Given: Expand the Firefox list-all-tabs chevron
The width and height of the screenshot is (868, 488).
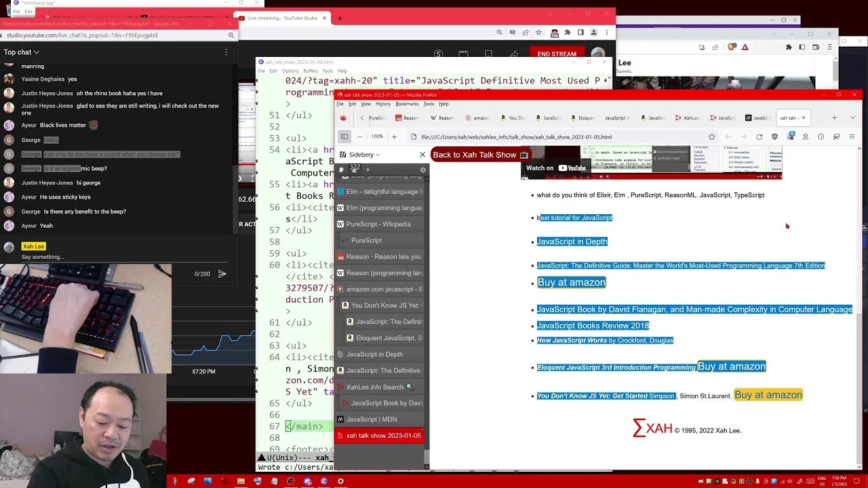Looking at the screenshot, I should 852,118.
